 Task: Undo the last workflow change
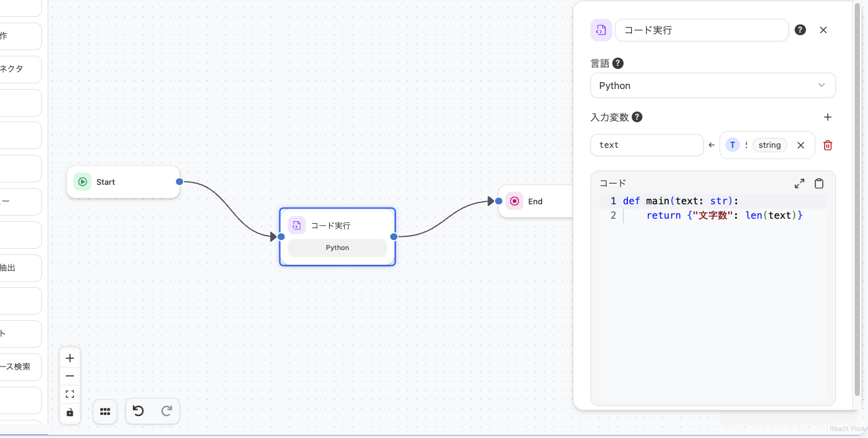pos(138,411)
